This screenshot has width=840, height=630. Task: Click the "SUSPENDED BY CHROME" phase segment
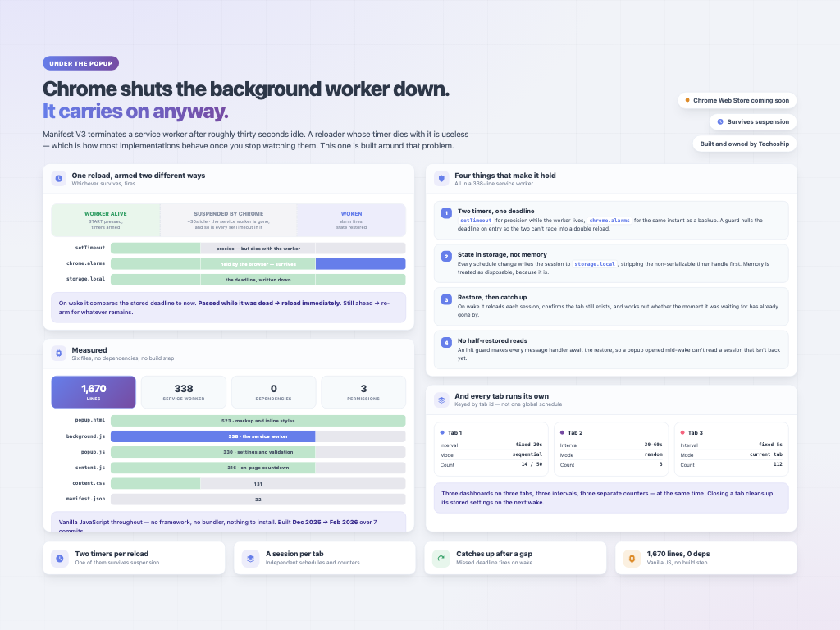click(x=229, y=220)
